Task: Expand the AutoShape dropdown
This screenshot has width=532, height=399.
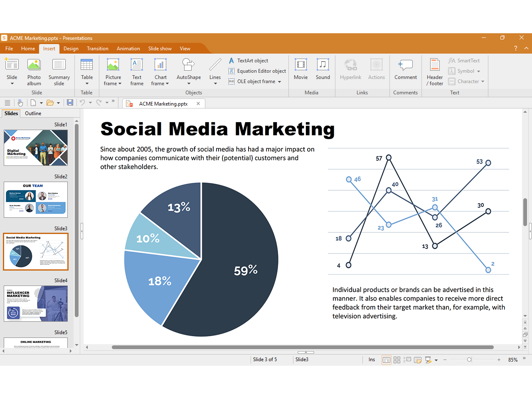Action: pyautogui.click(x=189, y=84)
